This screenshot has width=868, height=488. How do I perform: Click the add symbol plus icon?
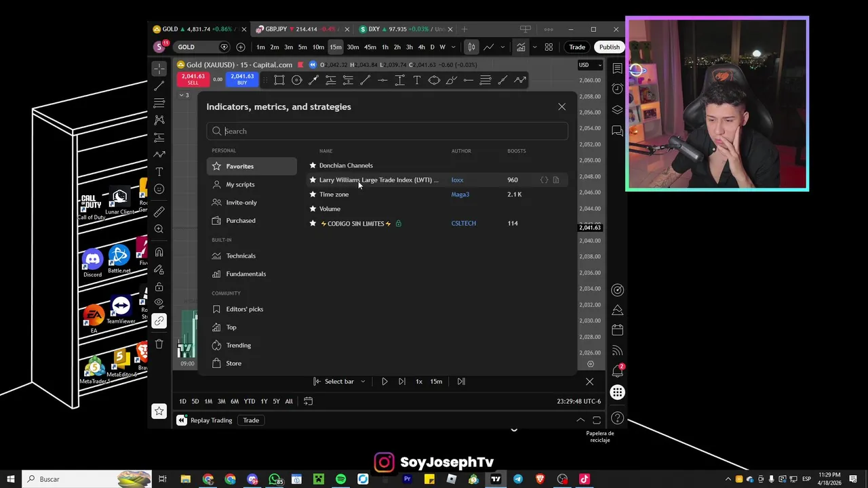coord(241,47)
